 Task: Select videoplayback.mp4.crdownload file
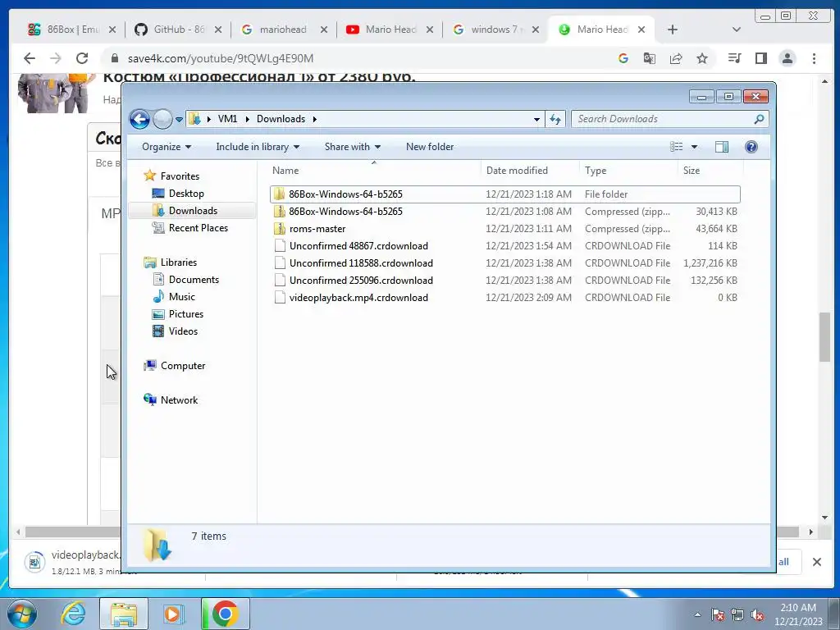[x=505, y=297]
